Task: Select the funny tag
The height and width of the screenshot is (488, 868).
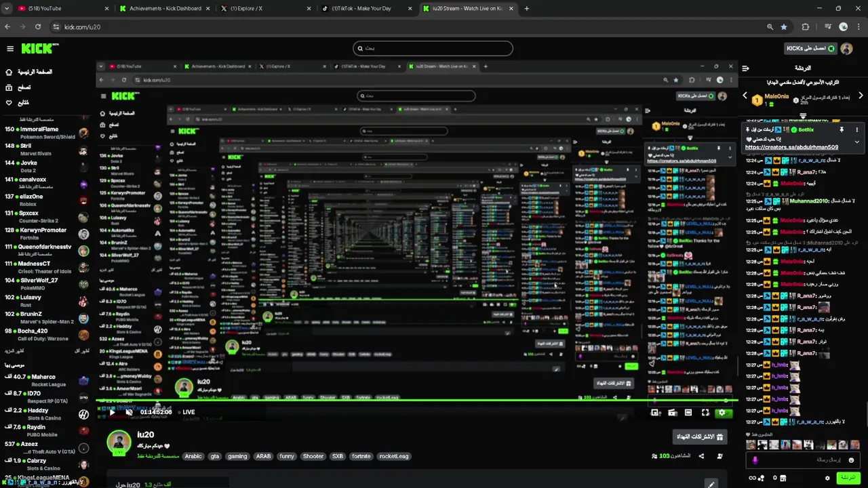Action: [287, 456]
